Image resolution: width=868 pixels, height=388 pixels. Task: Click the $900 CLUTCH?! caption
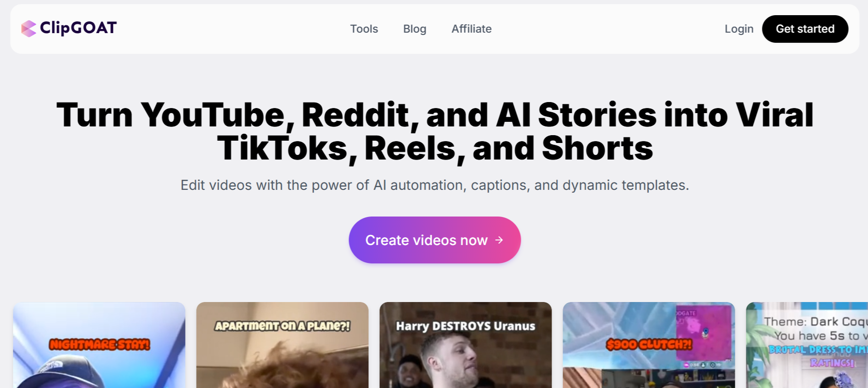tap(649, 344)
